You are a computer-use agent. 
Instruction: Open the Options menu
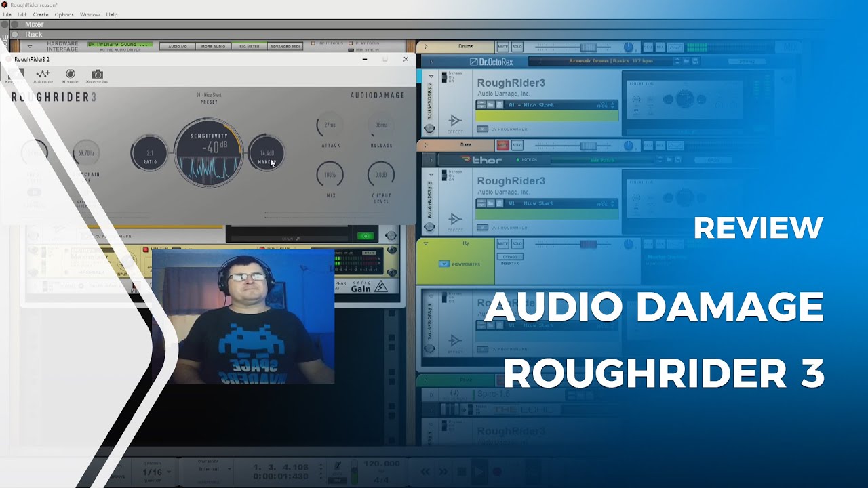tap(64, 14)
